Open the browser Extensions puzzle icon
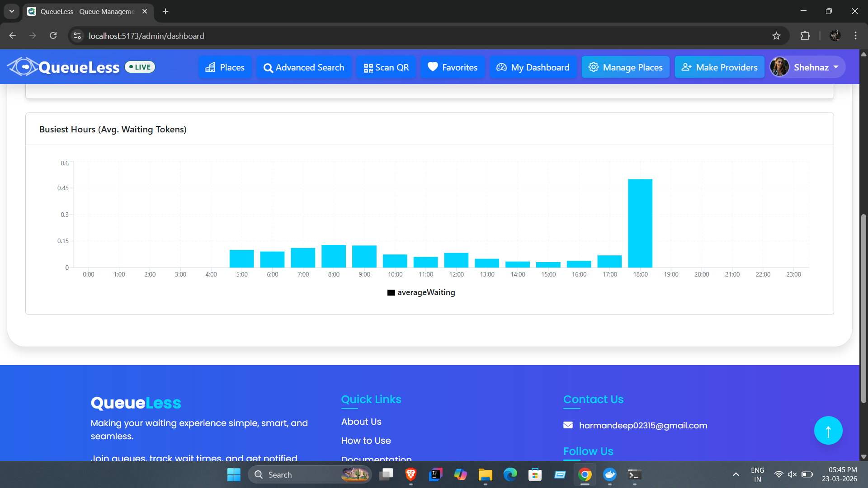 [805, 36]
